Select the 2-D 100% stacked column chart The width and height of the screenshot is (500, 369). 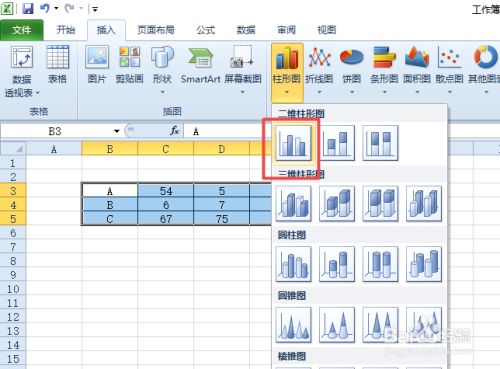tap(380, 143)
